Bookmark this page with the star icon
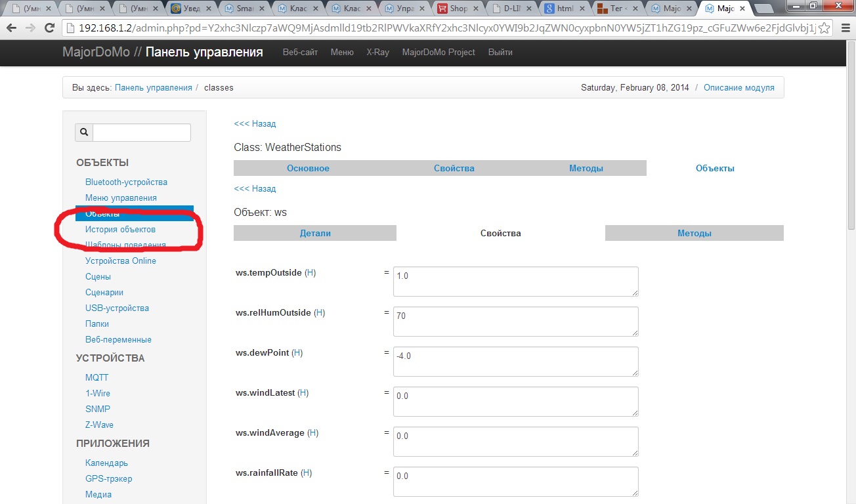Image resolution: width=856 pixels, height=504 pixels. (824, 28)
